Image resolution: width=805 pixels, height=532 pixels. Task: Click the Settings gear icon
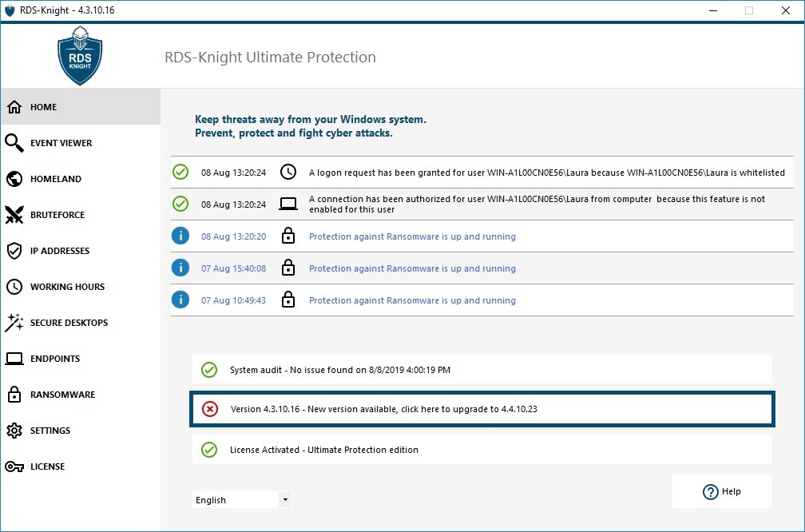(x=14, y=431)
